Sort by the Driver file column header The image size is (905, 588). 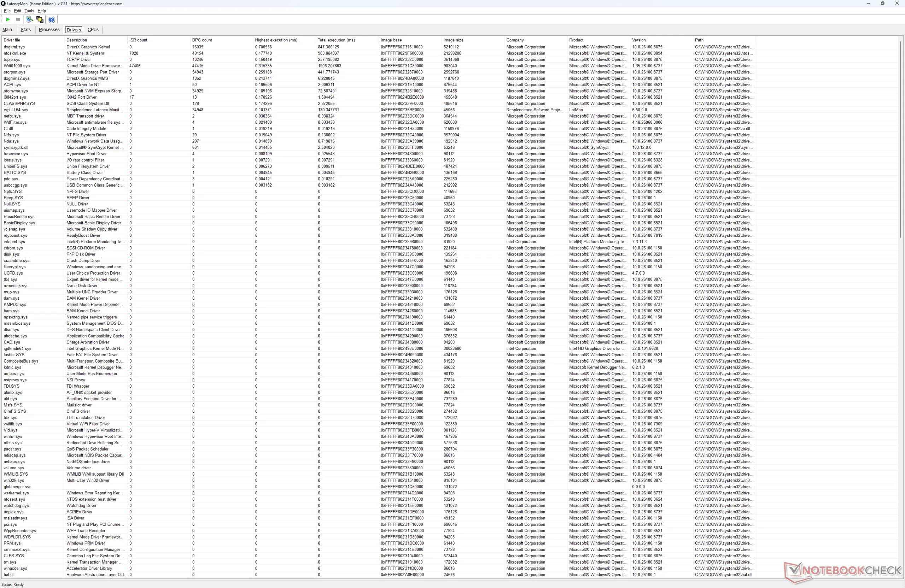pos(33,40)
